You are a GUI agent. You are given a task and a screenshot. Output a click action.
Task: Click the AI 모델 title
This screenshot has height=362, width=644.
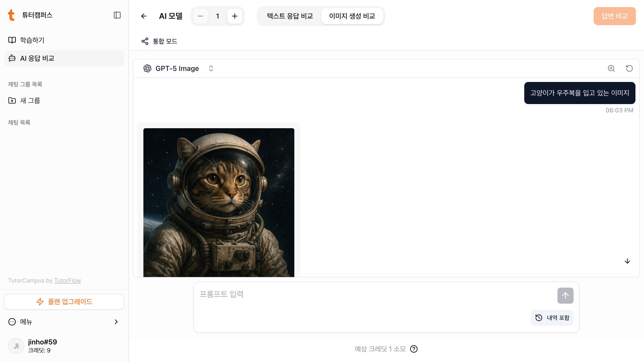(171, 16)
